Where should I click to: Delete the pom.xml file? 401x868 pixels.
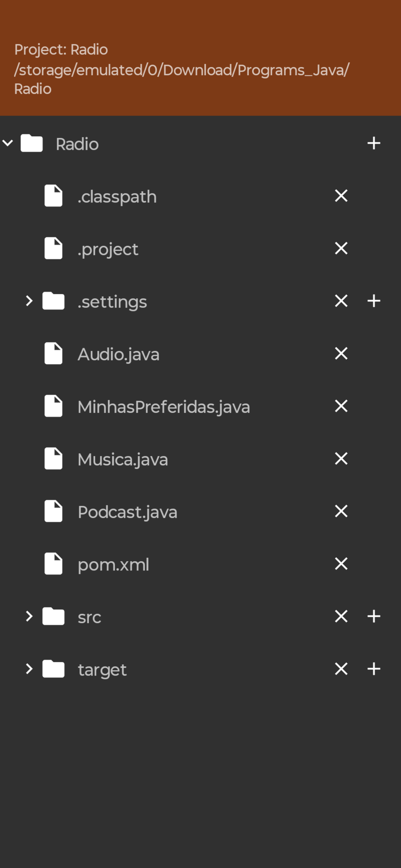tap(341, 564)
